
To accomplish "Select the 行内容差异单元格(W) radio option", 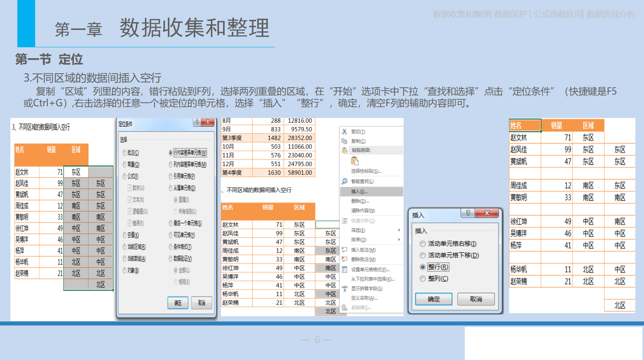I will pyautogui.click(x=171, y=153).
